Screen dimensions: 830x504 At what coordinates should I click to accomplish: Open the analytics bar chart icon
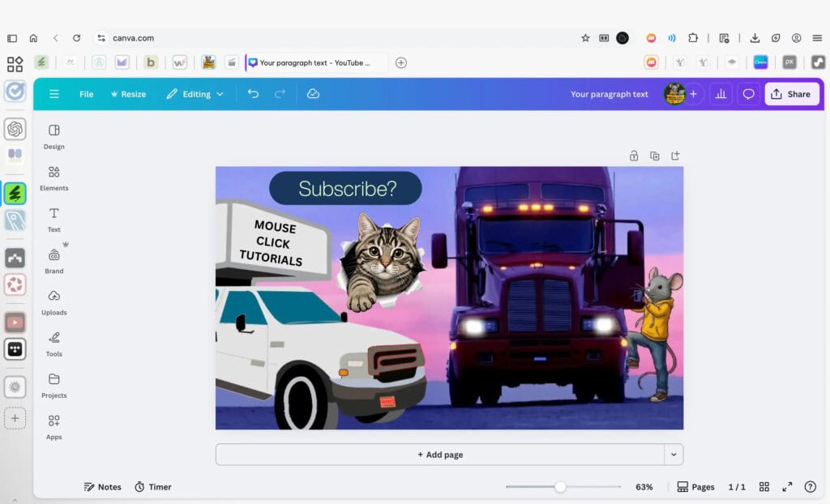click(x=720, y=94)
